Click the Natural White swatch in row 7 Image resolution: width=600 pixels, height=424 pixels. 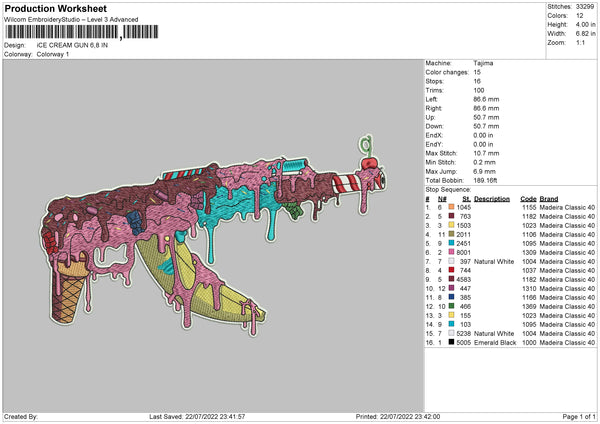tap(452, 261)
